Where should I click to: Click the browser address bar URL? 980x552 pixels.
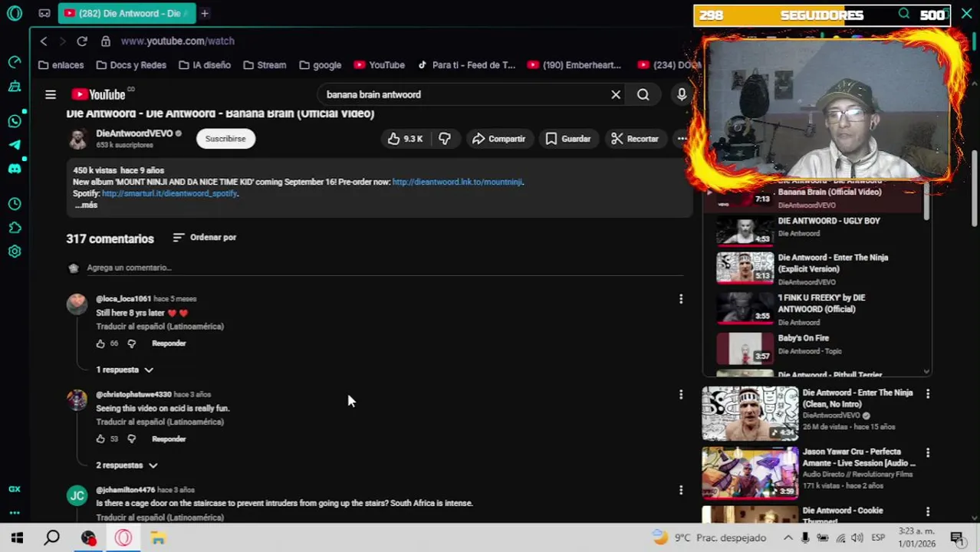pyautogui.click(x=177, y=41)
